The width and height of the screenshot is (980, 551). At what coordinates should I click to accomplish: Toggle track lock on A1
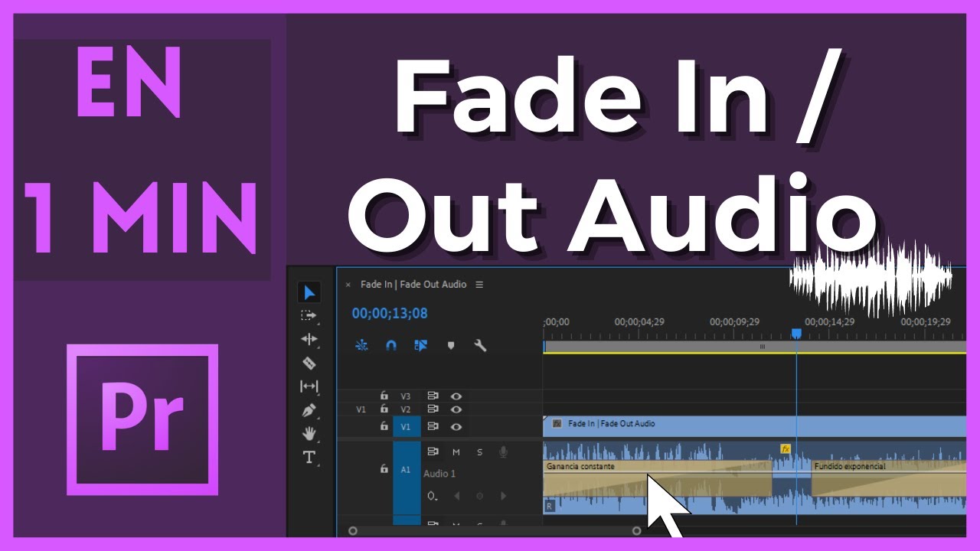(384, 469)
